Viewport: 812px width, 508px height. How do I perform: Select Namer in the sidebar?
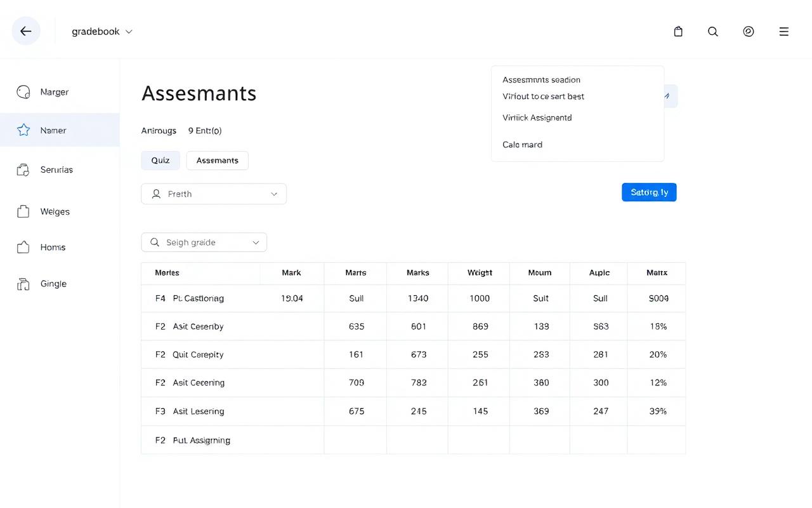coord(60,130)
